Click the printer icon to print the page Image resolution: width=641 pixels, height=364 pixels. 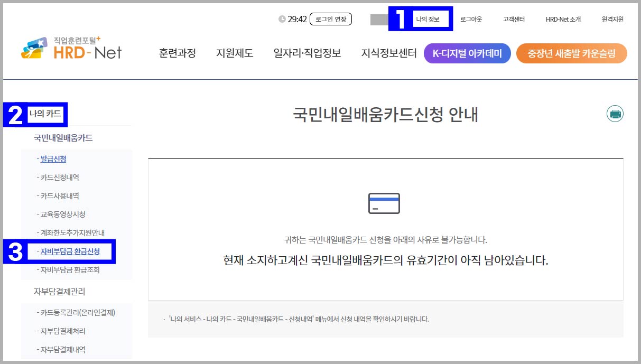coord(614,113)
